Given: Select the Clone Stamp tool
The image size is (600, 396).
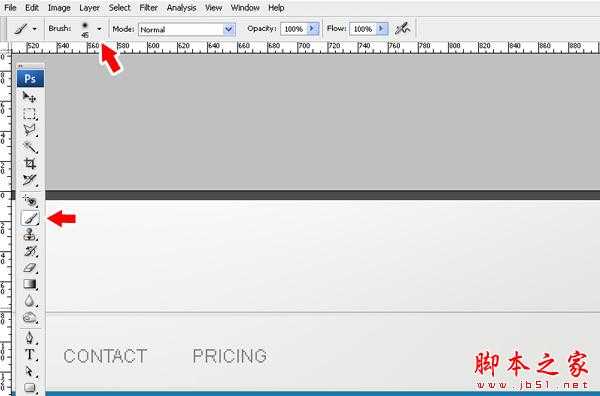Looking at the screenshot, I should coord(29,234).
